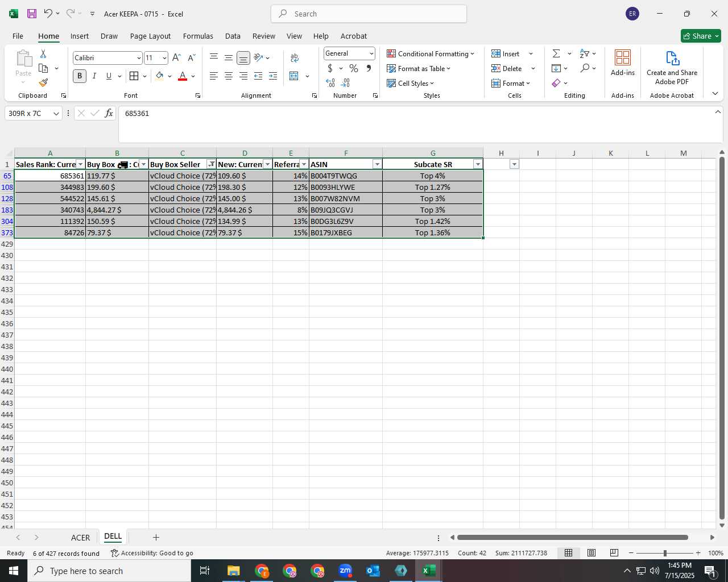Select cell with ASIN B004T9TWQG
The height and width of the screenshot is (582, 728).
click(x=346, y=176)
